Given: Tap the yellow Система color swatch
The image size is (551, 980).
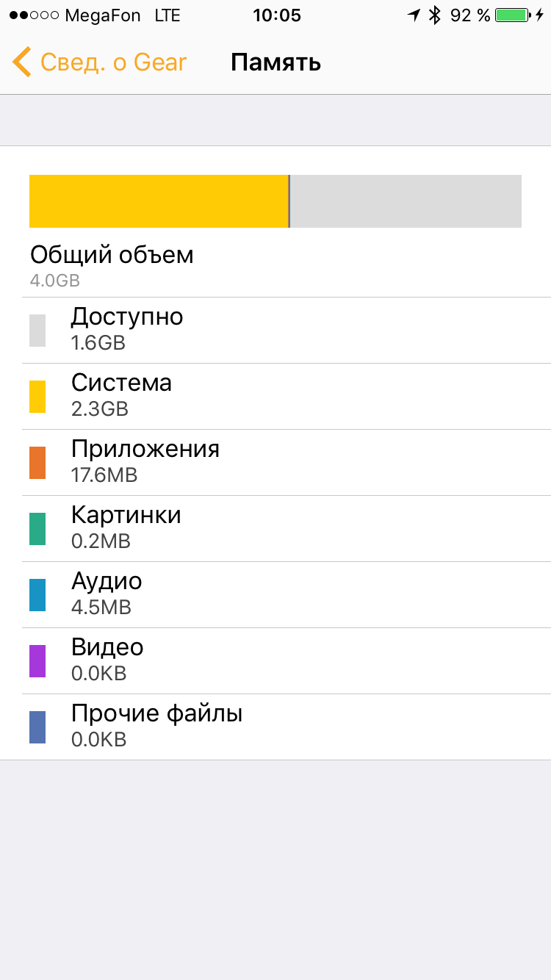Looking at the screenshot, I should [x=37, y=397].
